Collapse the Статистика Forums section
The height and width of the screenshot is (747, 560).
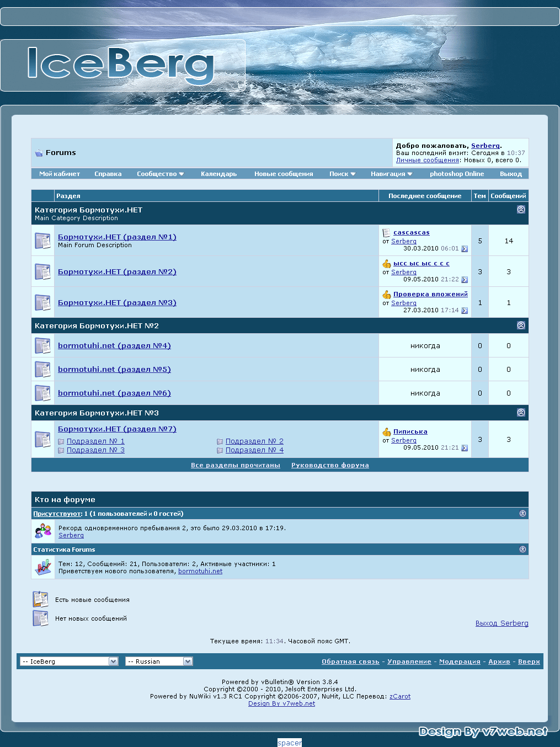(522, 549)
